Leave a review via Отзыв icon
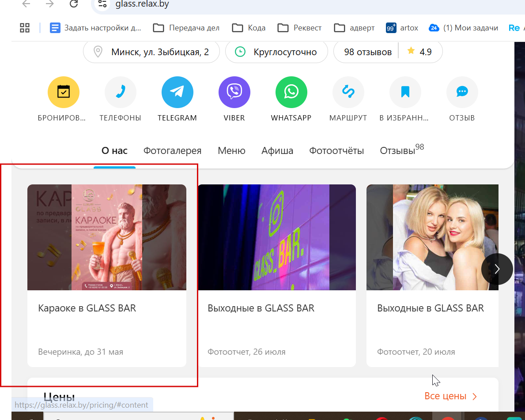 (462, 92)
